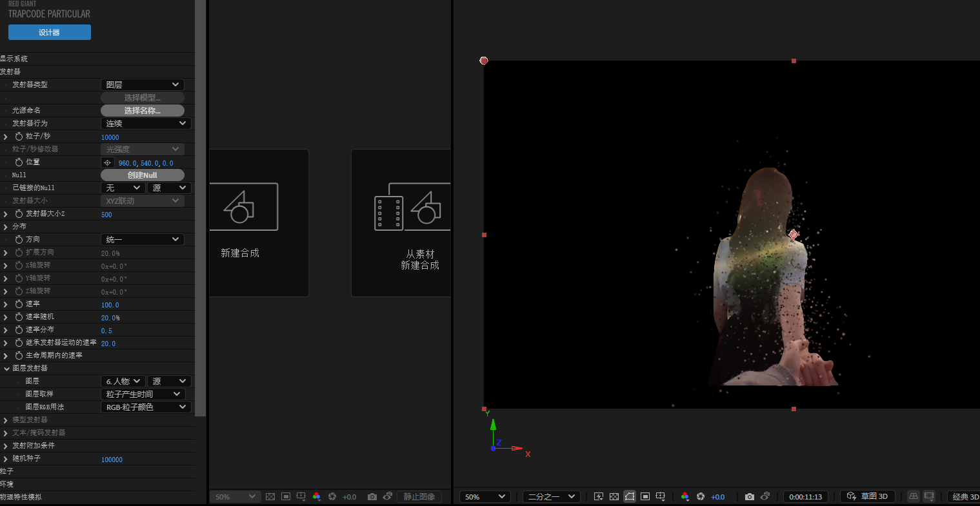Toggle the mask and shape path visibility
This screenshot has height=506, width=980.
[x=630, y=496]
